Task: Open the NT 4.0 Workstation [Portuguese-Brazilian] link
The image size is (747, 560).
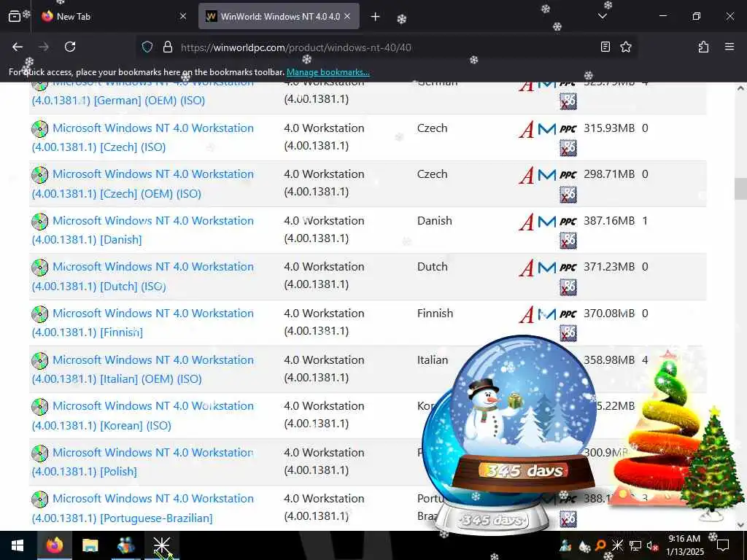Action: tap(143, 508)
